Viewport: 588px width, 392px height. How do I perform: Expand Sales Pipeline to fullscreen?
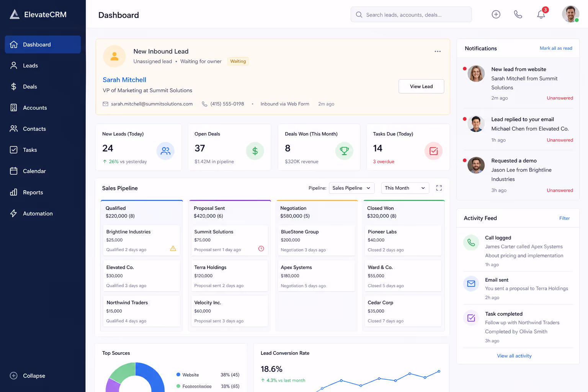point(439,188)
